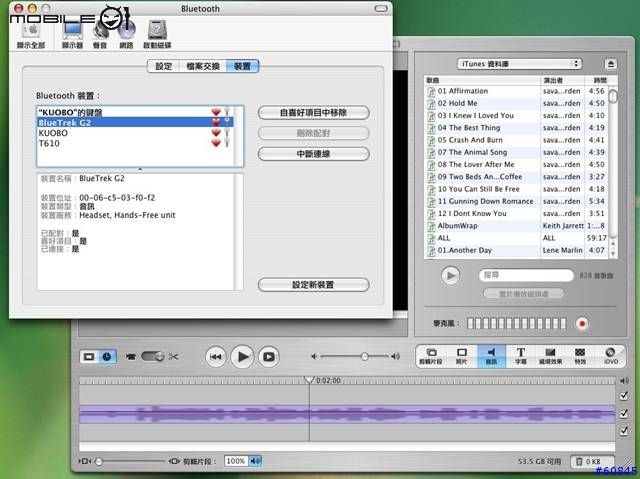This screenshot has height=479, width=640.
Task: Select song 02 Hold Me
Action: [516, 103]
